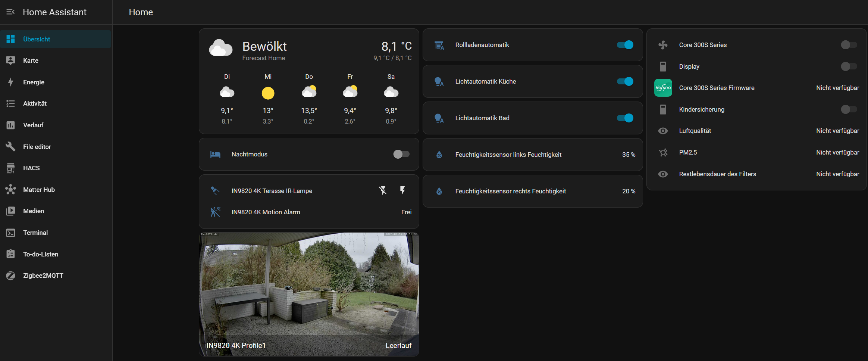
Task: Click the Motion Alarm running-person icon
Action: (x=215, y=212)
